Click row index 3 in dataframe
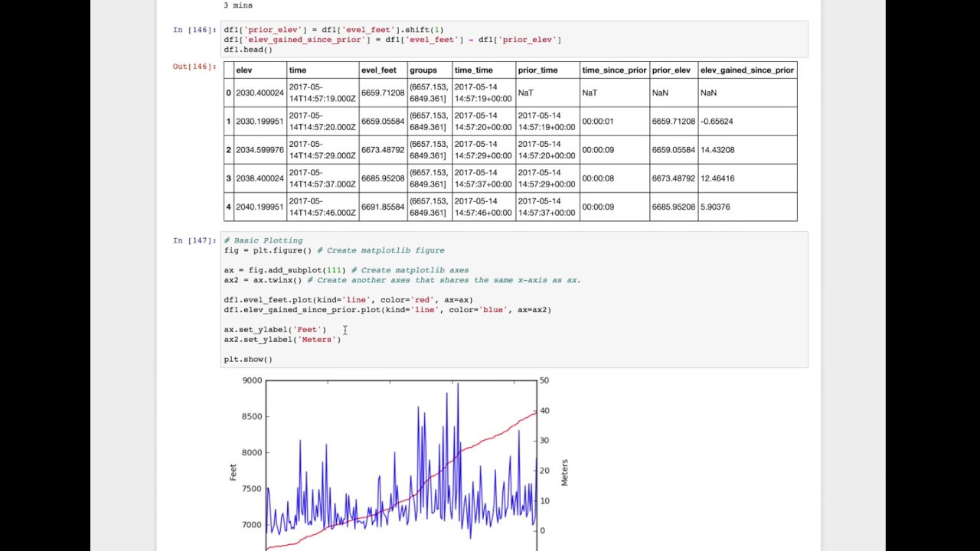This screenshot has height=551, width=980. (228, 178)
